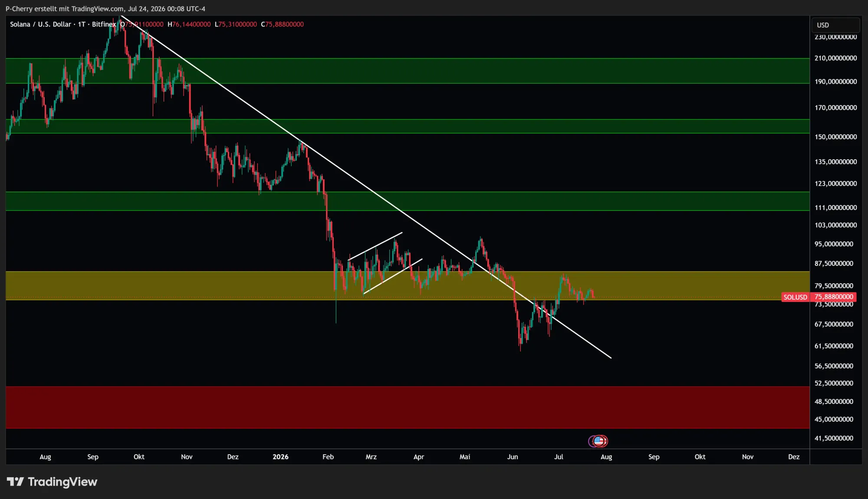The height and width of the screenshot is (499, 868).
Task: Click the 2026 year label on time axis
Action: tap(280, 457)
